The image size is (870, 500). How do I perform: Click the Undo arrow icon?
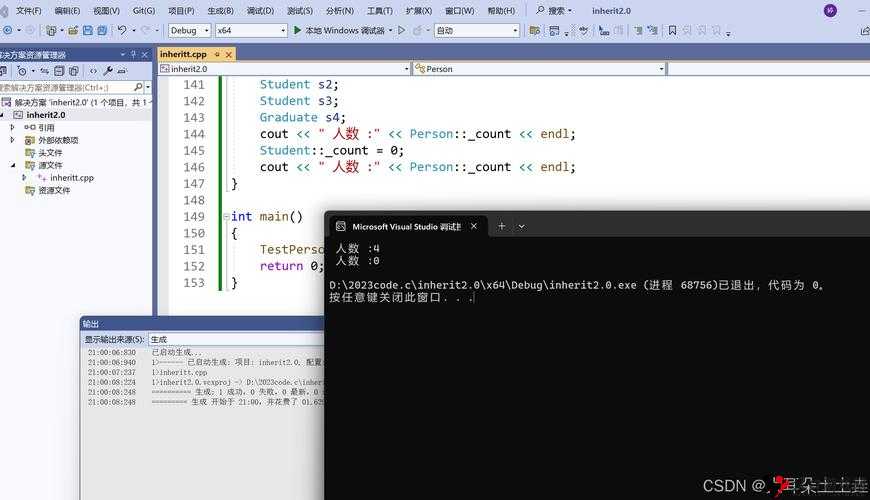pyautogui.click(x=122, y=31)
